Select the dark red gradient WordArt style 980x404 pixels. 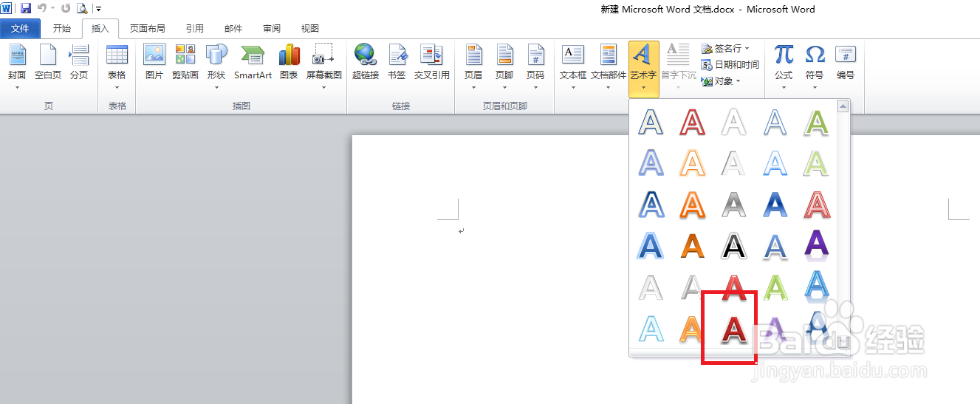[733, 329]
